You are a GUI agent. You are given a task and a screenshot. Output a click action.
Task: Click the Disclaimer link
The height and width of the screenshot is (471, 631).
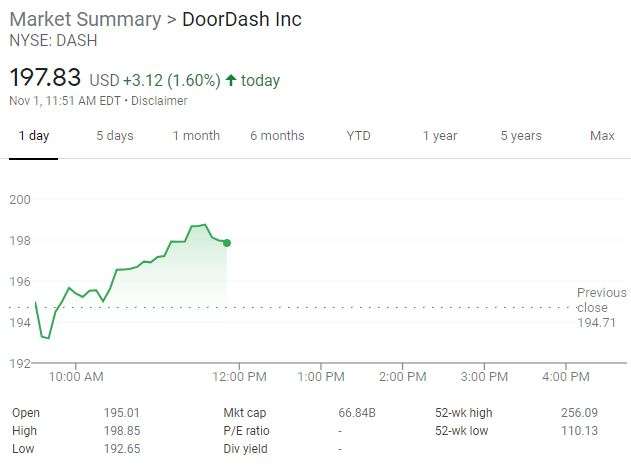pos(159,101)
